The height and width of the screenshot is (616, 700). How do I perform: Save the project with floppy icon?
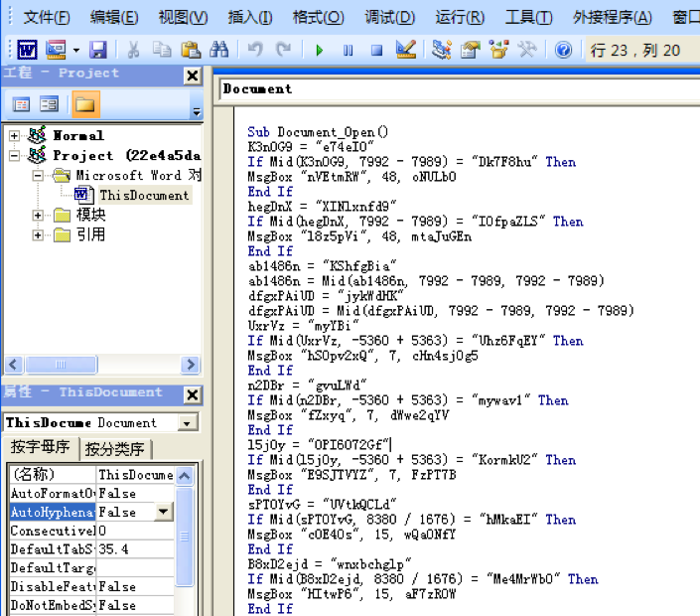click(98, 50)
